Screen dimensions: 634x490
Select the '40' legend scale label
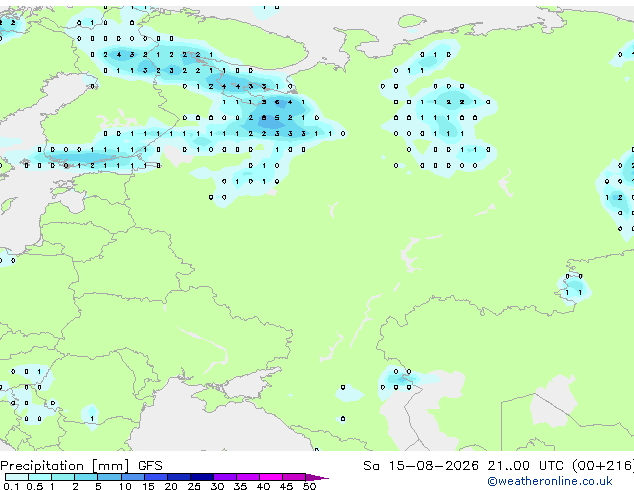point(263,486)
